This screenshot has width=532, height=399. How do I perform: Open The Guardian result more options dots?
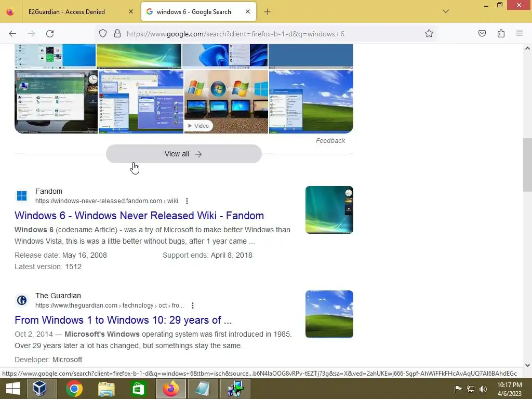pyautogui.click(x=193, y=305)
